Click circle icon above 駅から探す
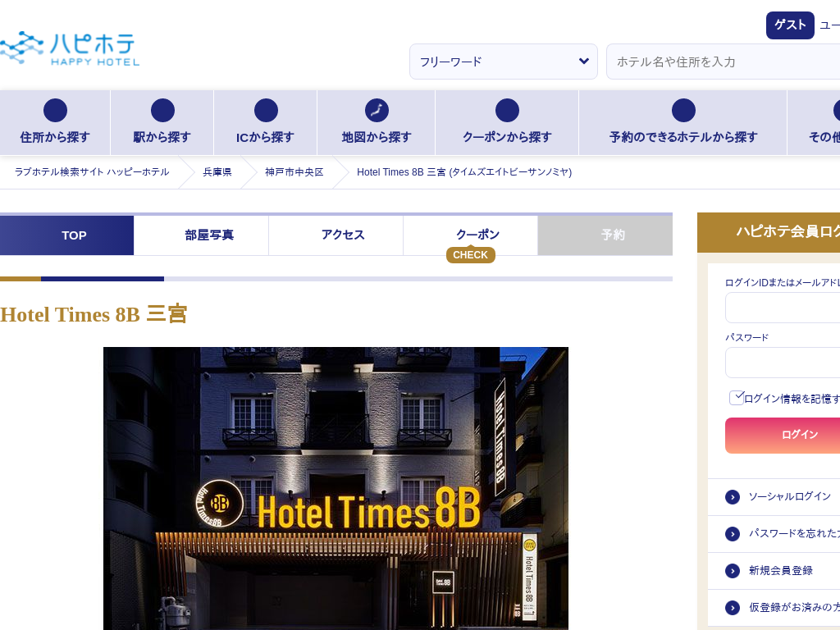The height and width of the screenshot is (630, 840). pyautogui.click(x=162, y=111)
